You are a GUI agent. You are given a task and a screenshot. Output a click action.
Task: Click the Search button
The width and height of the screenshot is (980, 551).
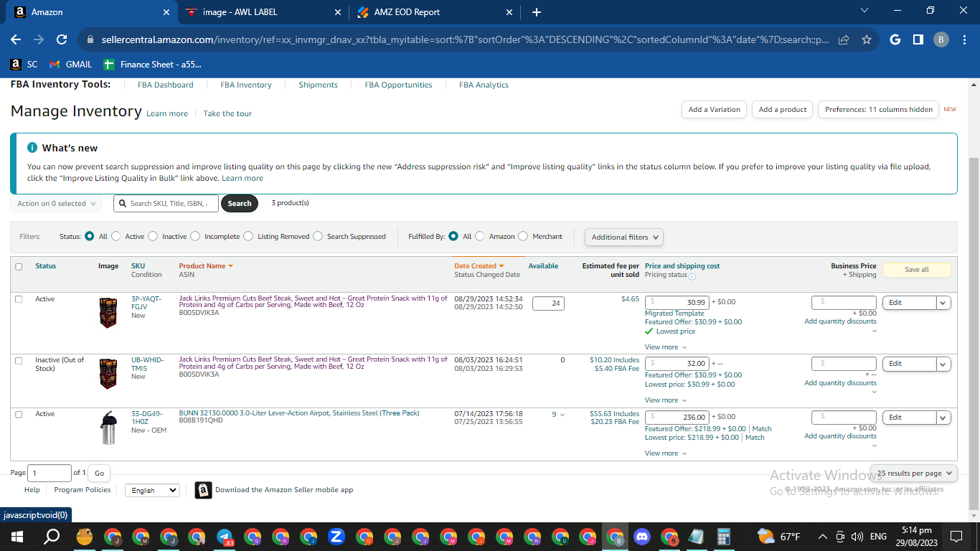[240, 204]
